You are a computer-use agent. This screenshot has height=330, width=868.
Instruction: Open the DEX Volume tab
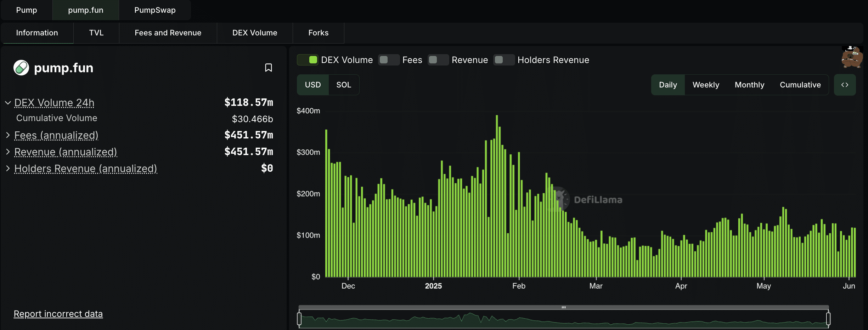[x=255, y=33]
